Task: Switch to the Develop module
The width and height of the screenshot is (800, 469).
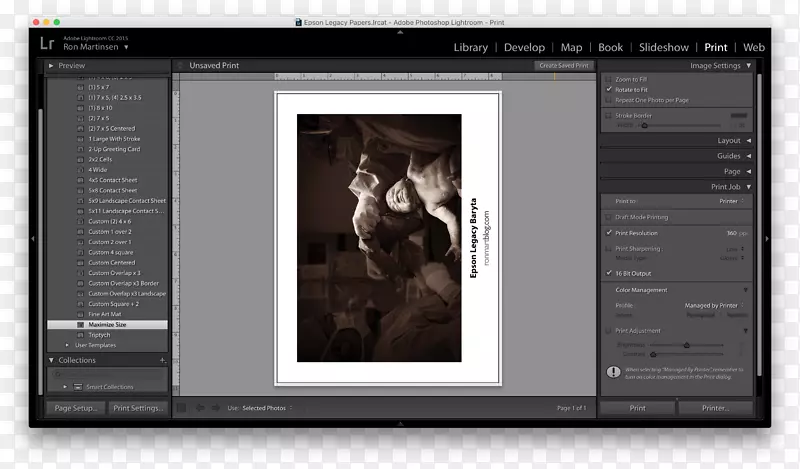Action: (524, 47)
